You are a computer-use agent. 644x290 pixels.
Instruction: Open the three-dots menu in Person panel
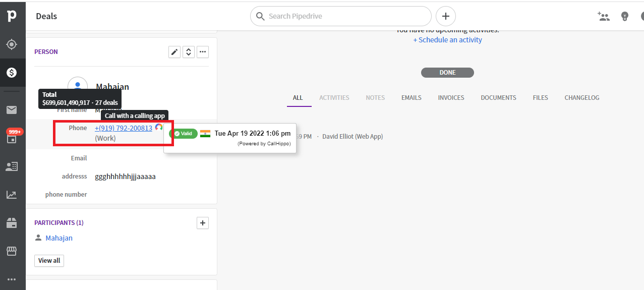[x=203, y=52]
